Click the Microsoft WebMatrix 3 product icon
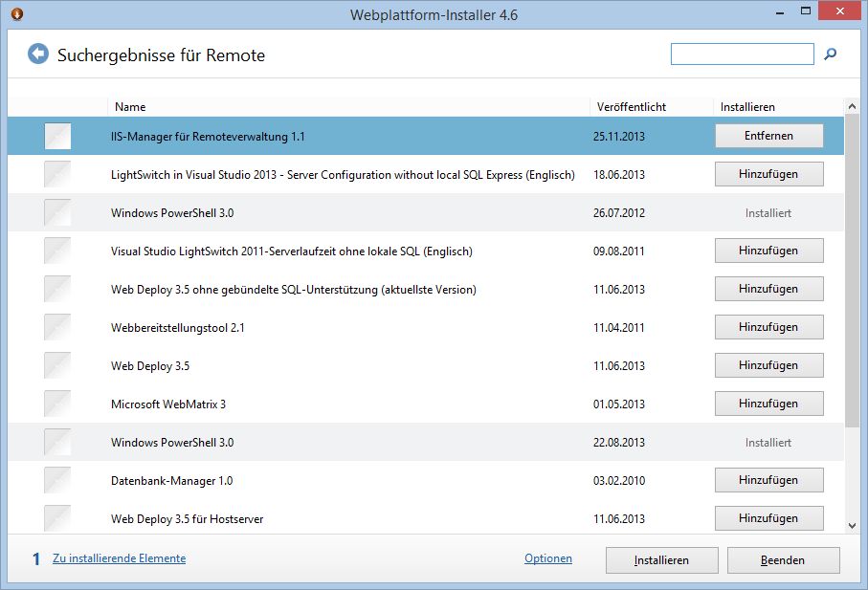 (57, 404)
